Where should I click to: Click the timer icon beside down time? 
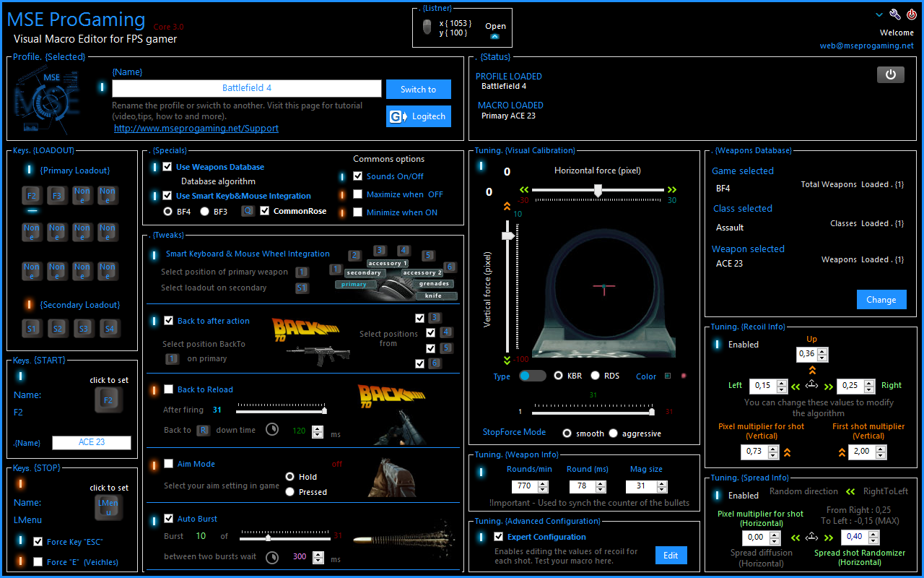click(x=272, y=429)
